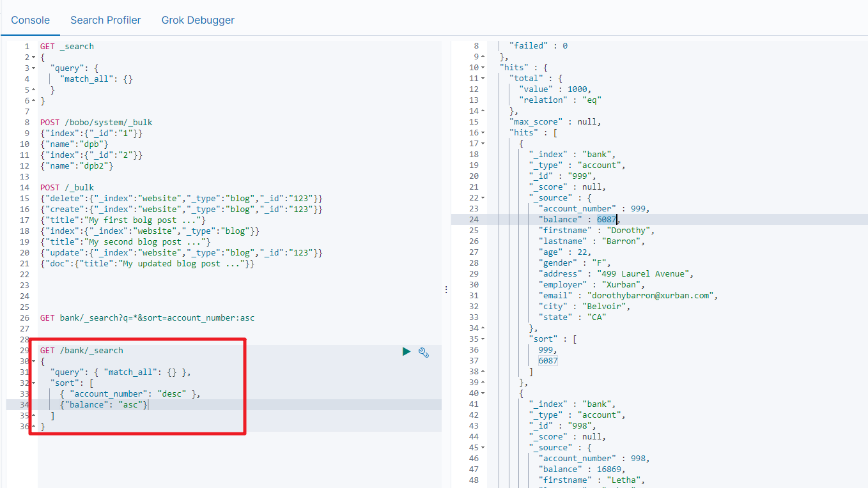Collapse the request body at line 30
This screenshot has width=868, height=488.
tap(33, 362)
